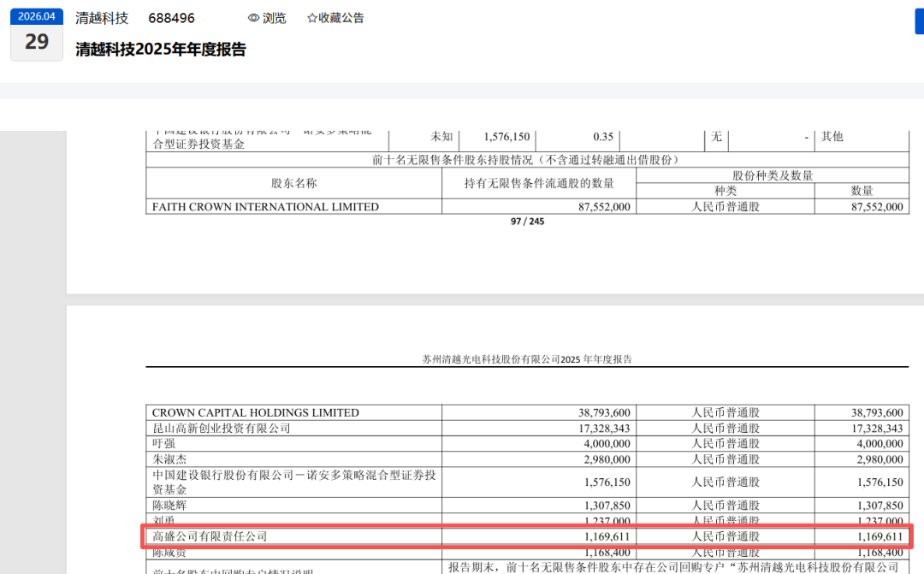Click the value 2,980,000 in holdings column
The width and height of the screenshot is (924, 574).
click(x=607, y=459)
